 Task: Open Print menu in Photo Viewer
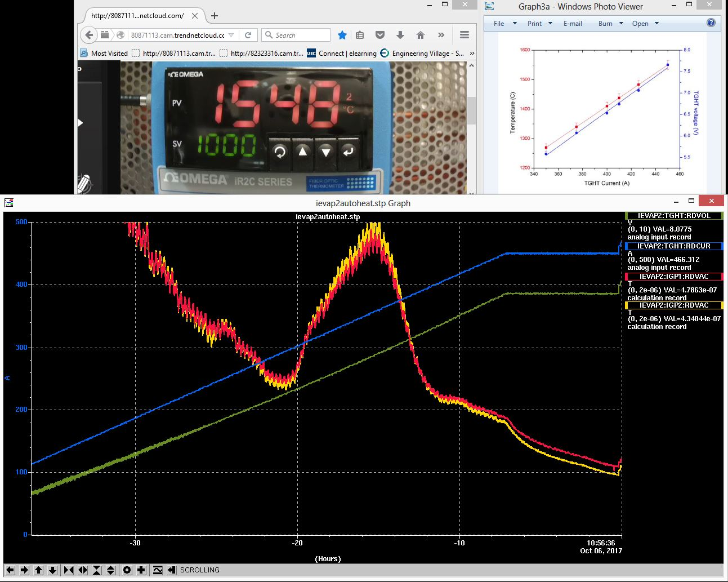point(534,24)
